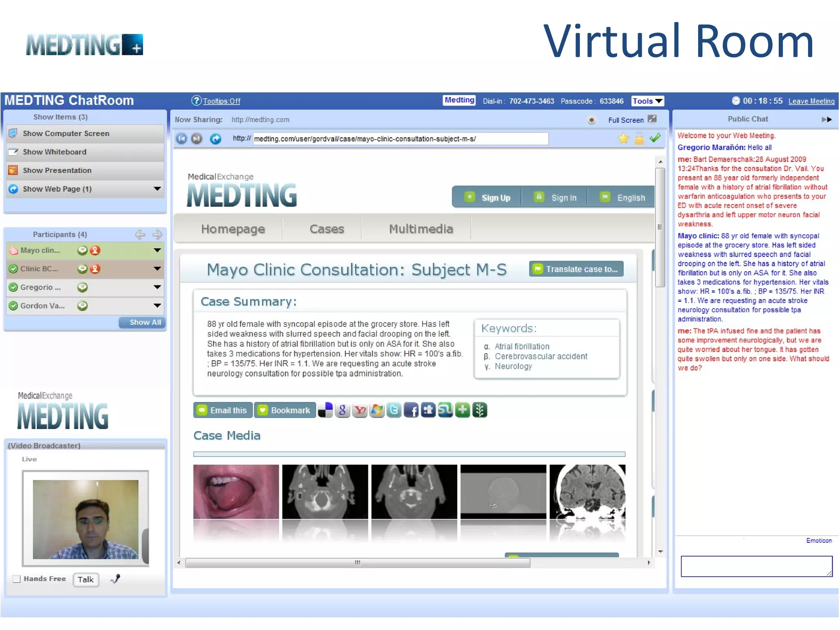Click the browser back navigation icon
The image size is (840, 630).
tap(181, 139)
